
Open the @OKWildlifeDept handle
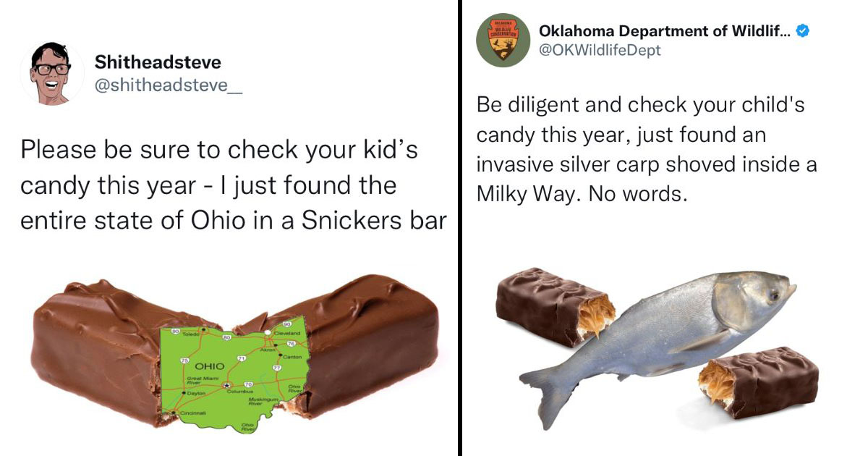point(600,50)
